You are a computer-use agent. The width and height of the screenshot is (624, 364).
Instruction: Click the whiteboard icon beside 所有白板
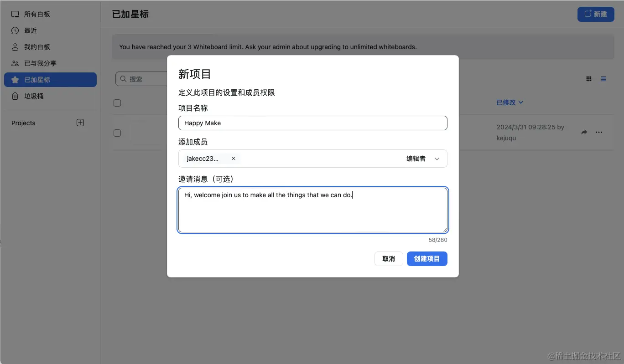(x=15, y=14)
